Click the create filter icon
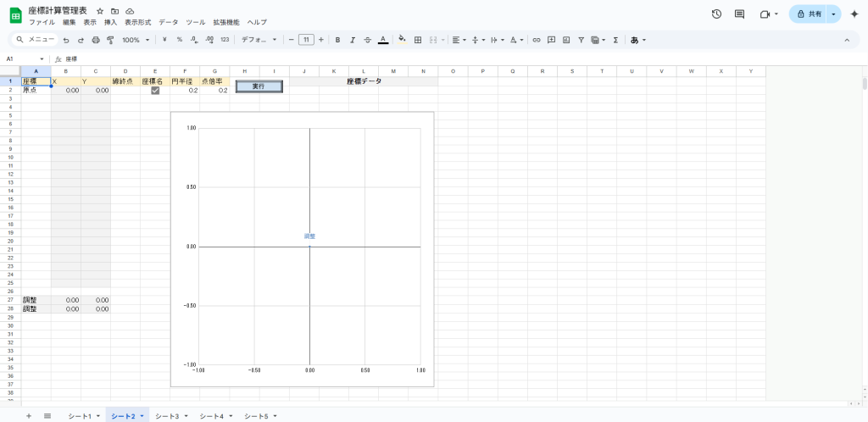 pyautogui.click(x=581, y=40)
